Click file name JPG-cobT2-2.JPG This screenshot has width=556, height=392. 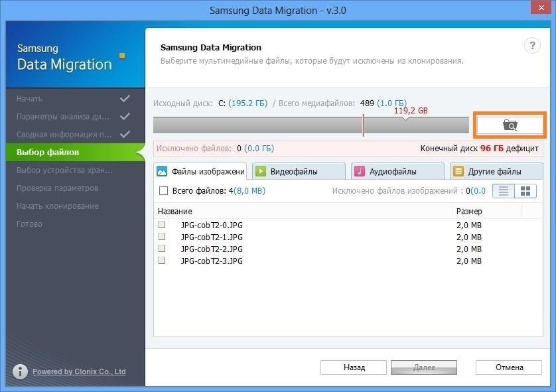[x=212, y=249]
